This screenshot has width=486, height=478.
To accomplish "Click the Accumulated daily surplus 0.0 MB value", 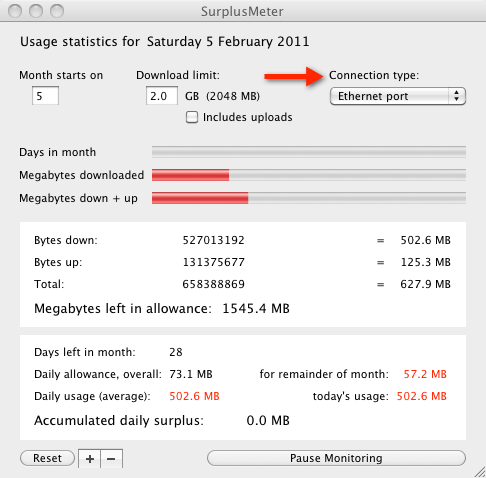I will coord(268,420).
